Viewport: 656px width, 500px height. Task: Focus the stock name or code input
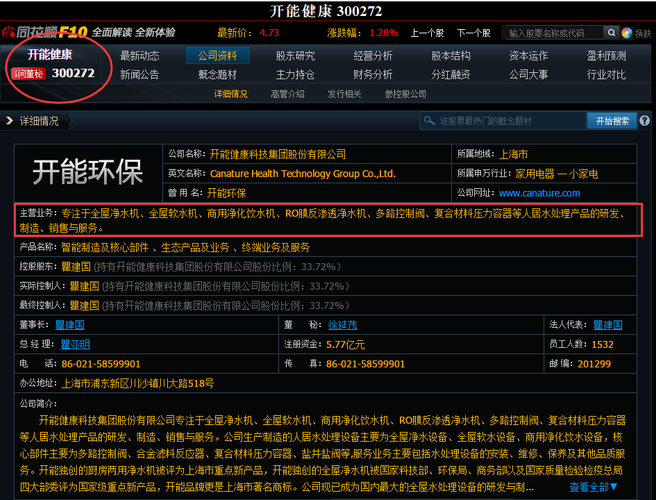pos(554,33)
